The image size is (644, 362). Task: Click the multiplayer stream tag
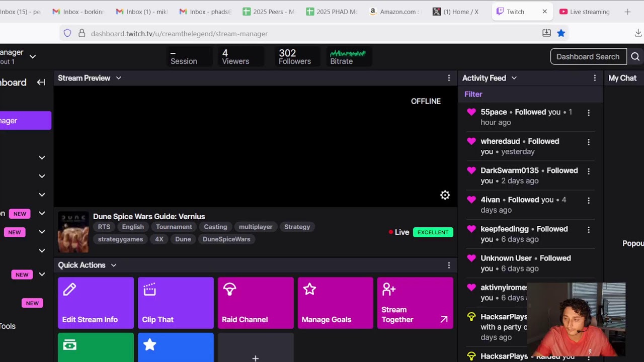tap(256, 227)
